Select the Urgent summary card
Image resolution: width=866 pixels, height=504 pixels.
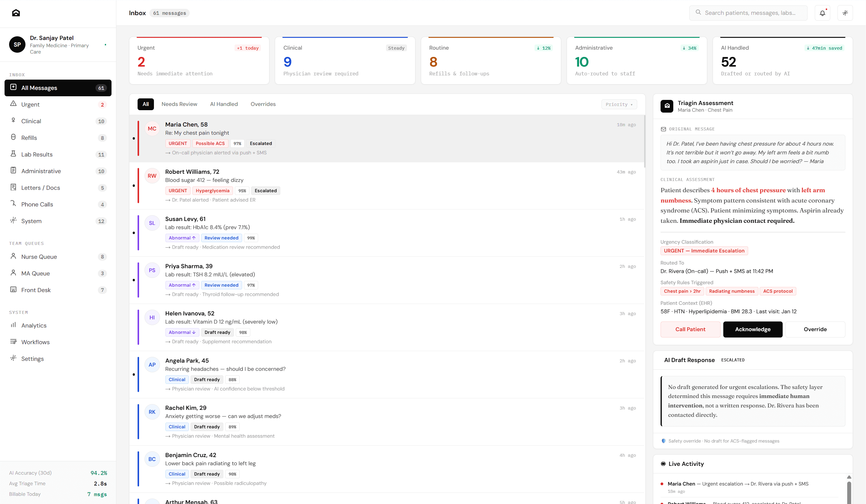pyautogui.click(x=199, y=61)
